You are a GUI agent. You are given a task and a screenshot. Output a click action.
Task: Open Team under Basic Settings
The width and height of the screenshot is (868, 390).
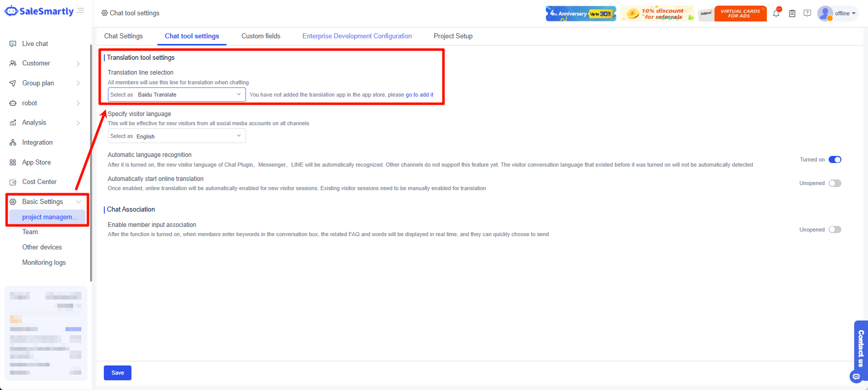point(30,232)
